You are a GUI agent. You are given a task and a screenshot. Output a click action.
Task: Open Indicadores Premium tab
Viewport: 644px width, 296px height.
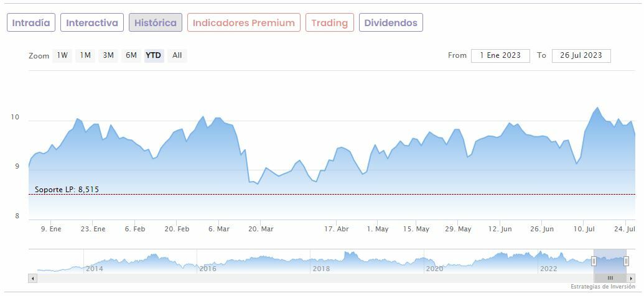click(x=243, y=23)
